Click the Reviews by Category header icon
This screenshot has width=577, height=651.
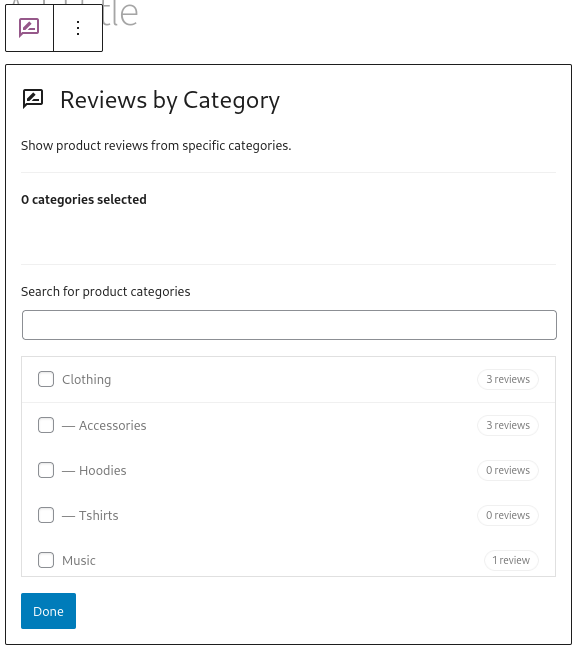33,99
